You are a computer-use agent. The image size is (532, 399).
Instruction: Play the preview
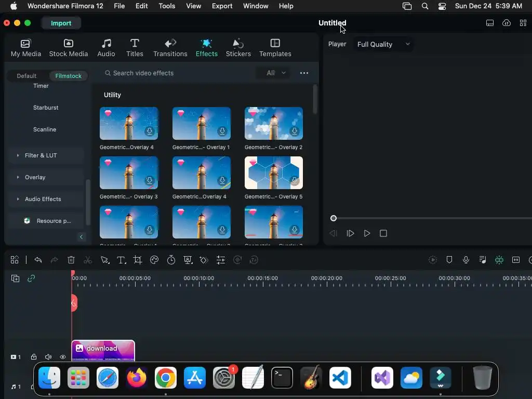(x=367, y=233)
